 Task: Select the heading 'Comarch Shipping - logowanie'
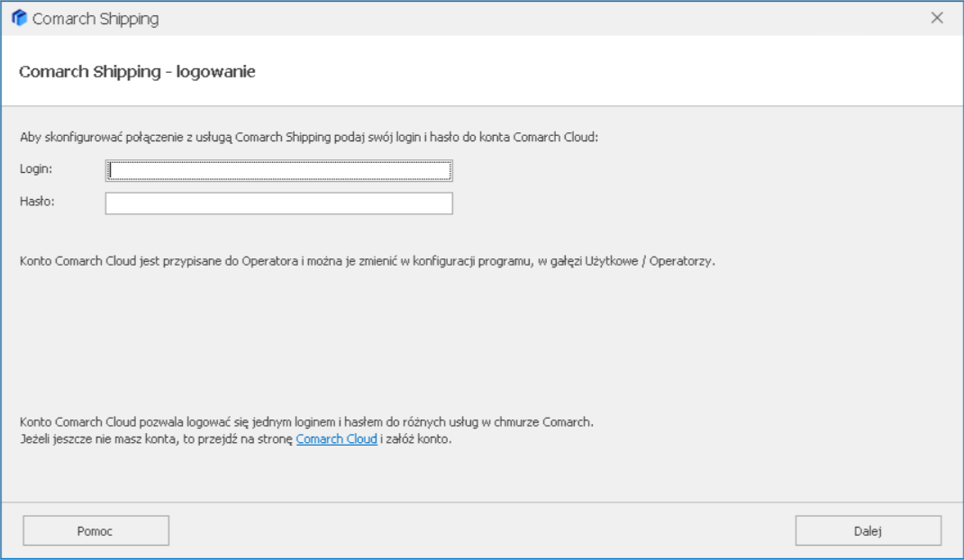pos(137,71)
